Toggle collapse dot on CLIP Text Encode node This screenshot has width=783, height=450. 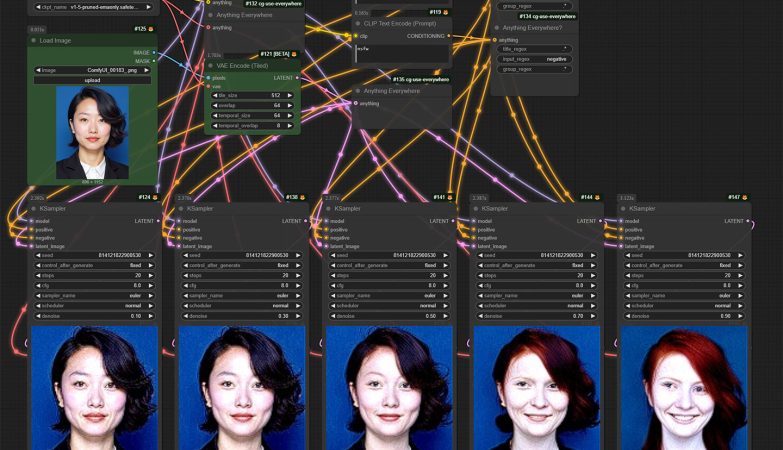[x=359, y=23]
